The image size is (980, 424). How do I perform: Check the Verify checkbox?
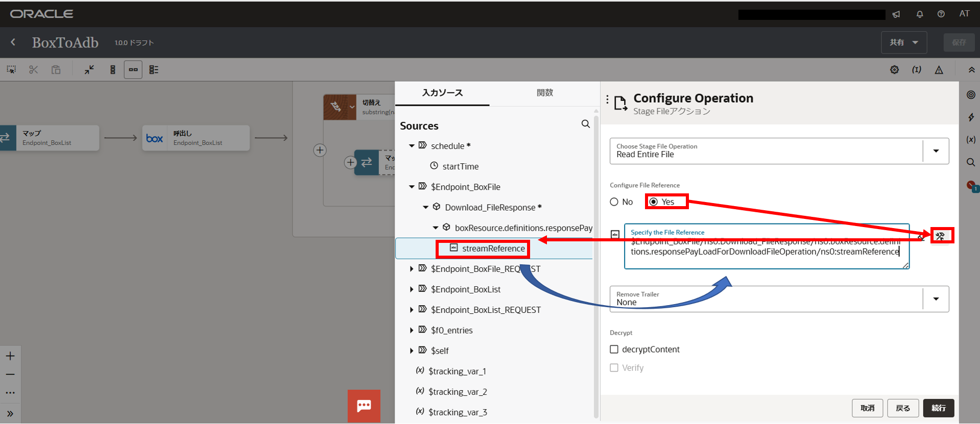(614, 368)
